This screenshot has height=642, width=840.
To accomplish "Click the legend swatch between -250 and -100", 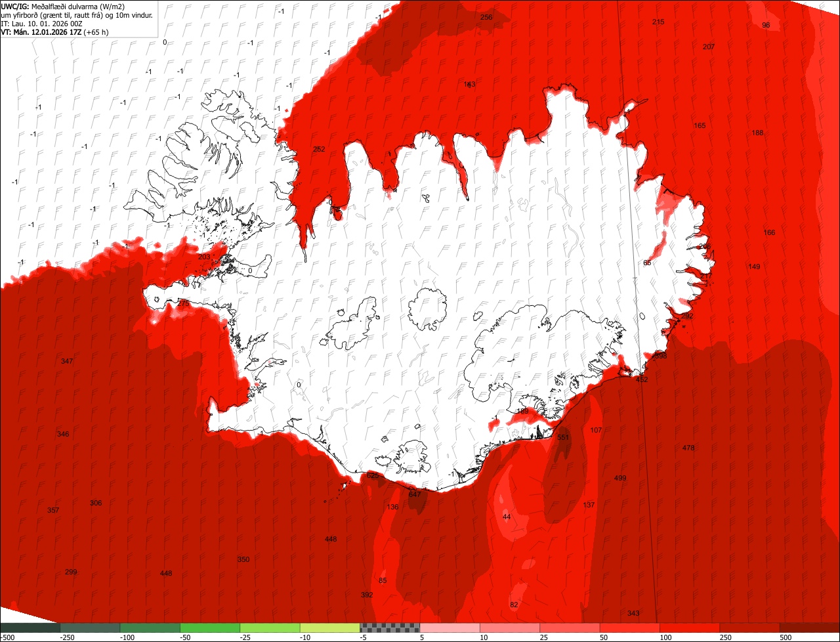I will coord(90,628).
